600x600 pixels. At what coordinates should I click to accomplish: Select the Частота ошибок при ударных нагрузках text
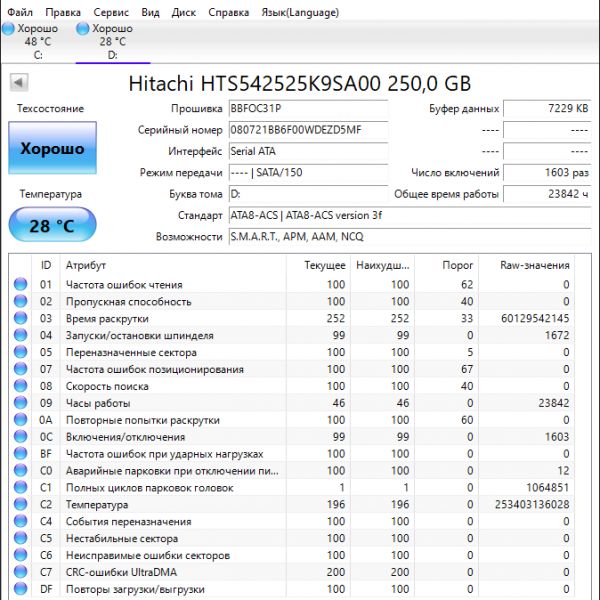pyautogui.click(x=165, y=454)
